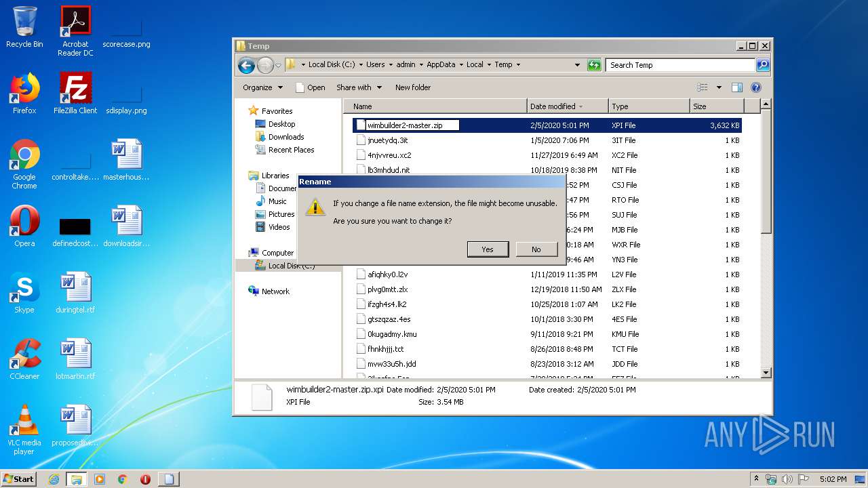The image size is (868, 488).
Task: Select lotmartin.rtf desktop file
Action: 75,360
